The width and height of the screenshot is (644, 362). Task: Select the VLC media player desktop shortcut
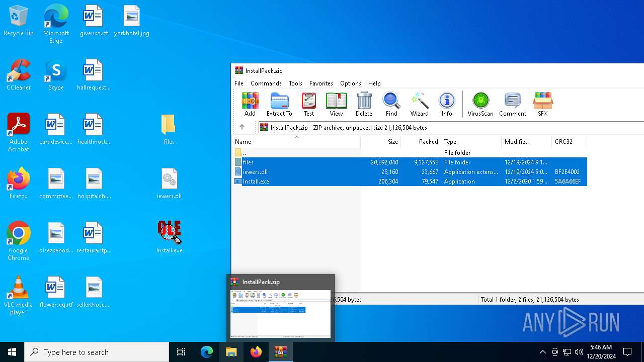19,296
